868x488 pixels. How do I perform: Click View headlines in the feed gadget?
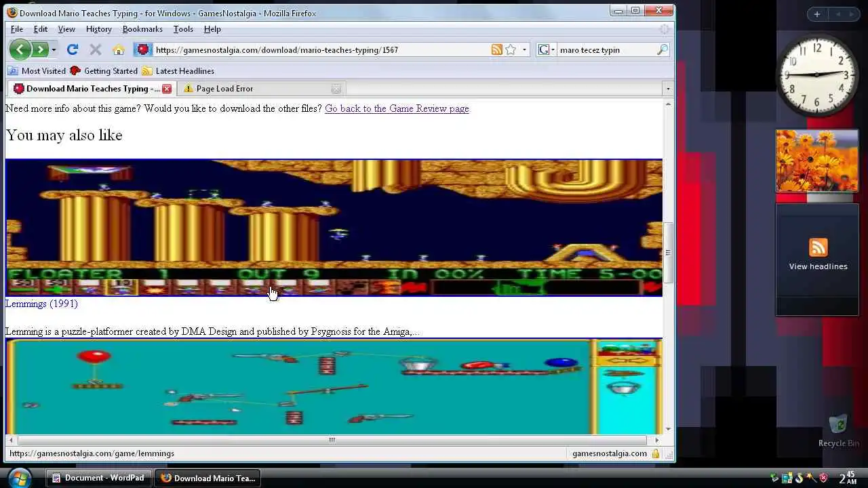pos(818,266)
